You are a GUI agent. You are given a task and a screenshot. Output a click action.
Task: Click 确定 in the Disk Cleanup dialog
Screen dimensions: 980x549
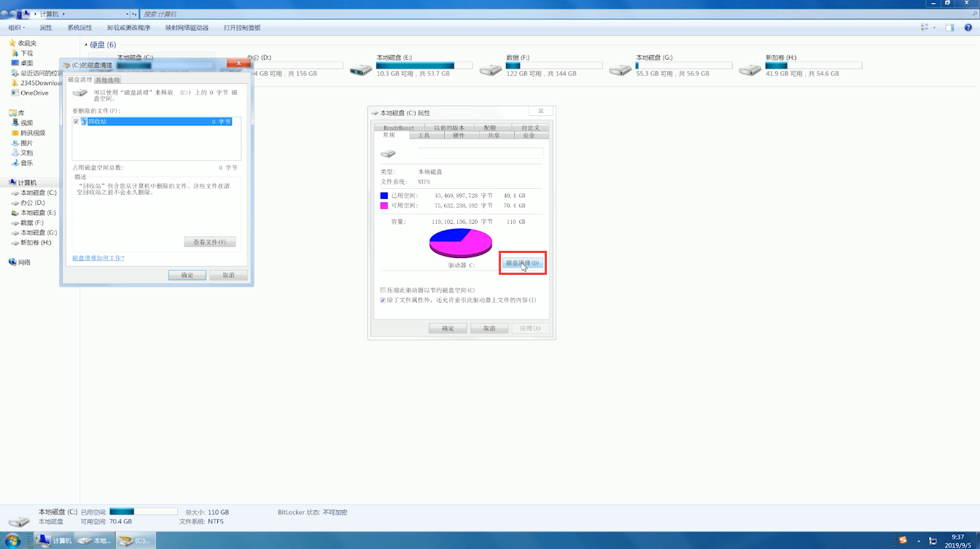(x=187, y=275)
